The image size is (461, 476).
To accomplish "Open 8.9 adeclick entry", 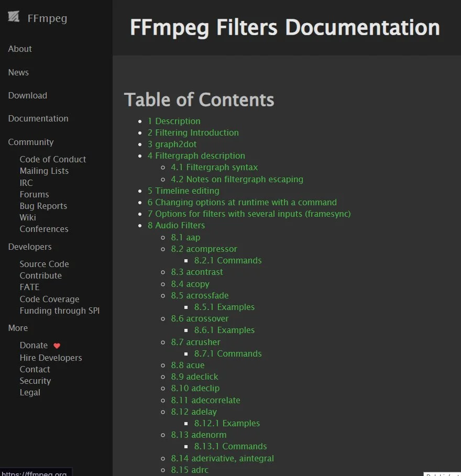I will (x=195, y=377).
